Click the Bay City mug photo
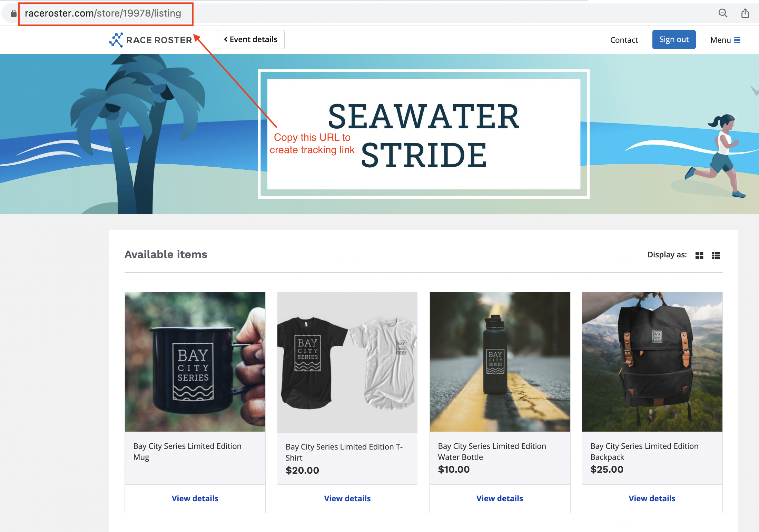This screenshot has height=532, width=759. [195, 362]
